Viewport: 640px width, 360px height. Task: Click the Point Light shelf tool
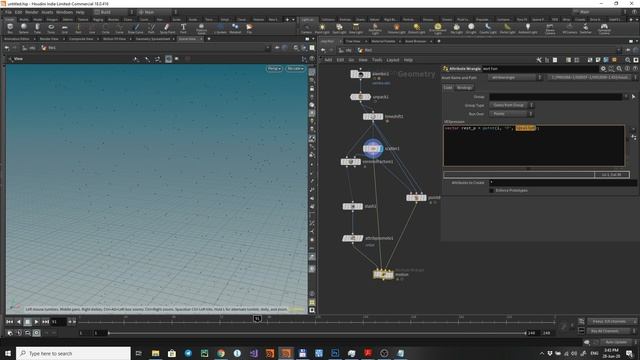pyautogui.click(x=322, y=29)
